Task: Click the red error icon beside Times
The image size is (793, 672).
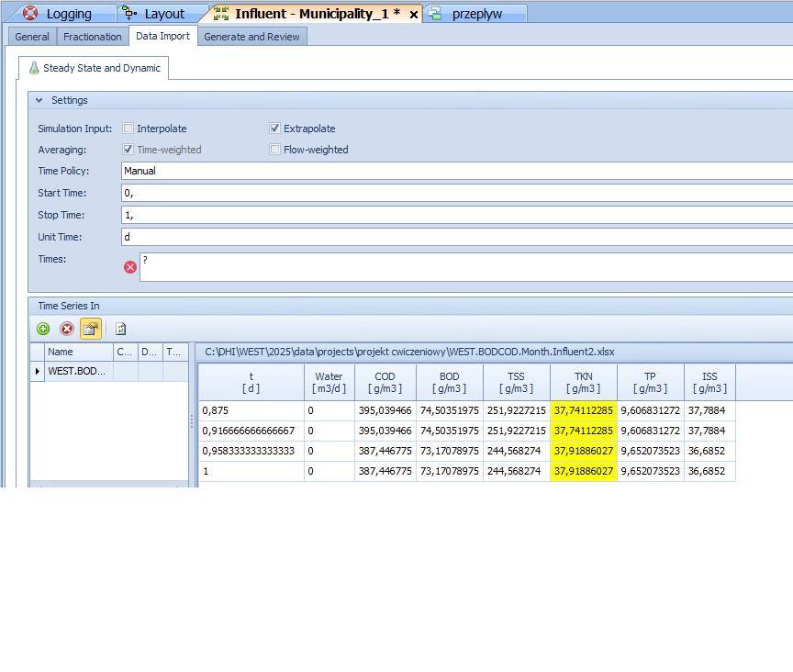Action: pos(130,267)
